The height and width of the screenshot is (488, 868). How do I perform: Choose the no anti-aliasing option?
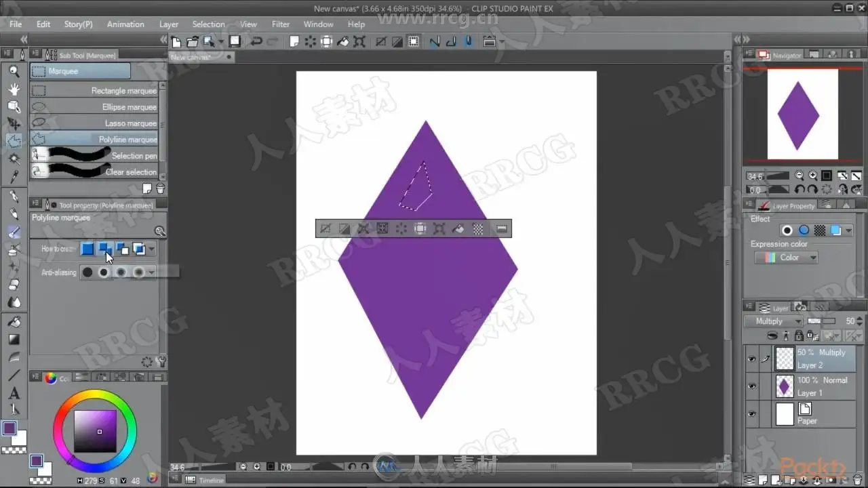87,272
